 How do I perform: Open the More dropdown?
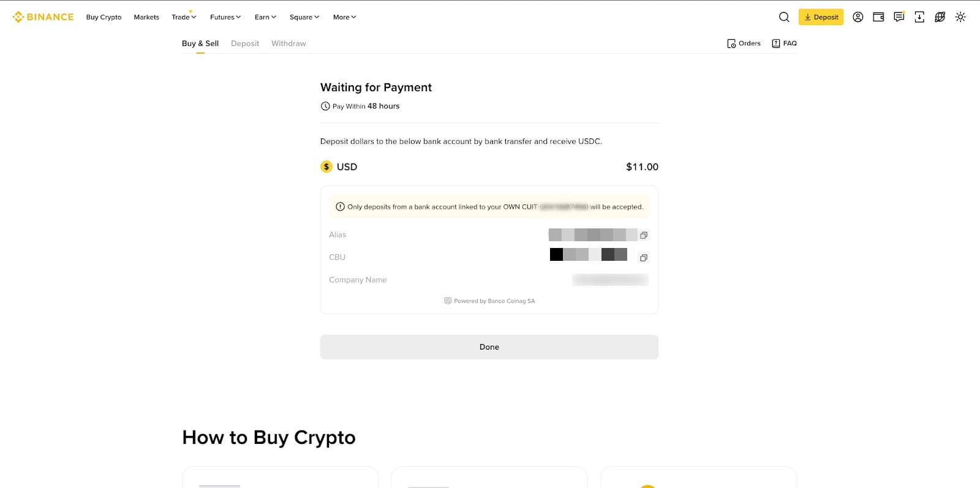344,17
